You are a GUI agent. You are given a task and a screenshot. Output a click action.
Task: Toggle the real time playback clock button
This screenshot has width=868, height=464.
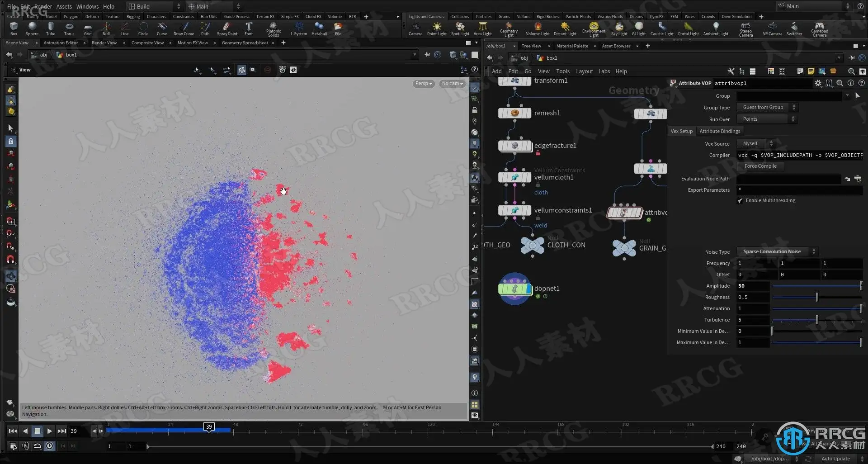coord(50,446)
